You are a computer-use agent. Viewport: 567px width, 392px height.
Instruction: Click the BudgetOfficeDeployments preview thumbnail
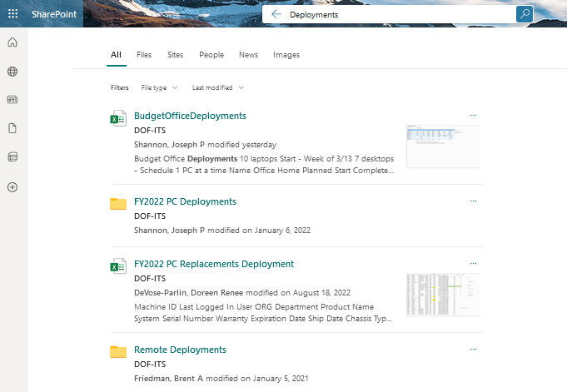click(443, 146)
